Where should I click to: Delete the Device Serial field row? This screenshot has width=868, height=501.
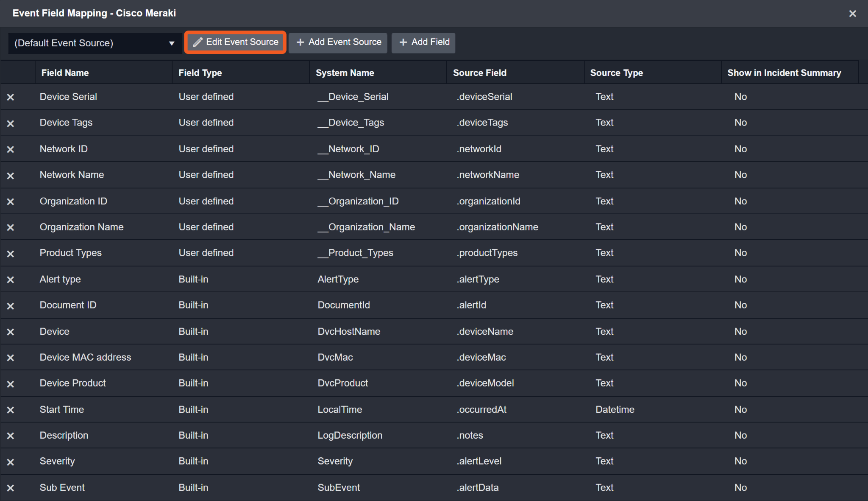(x=11, y=97)
